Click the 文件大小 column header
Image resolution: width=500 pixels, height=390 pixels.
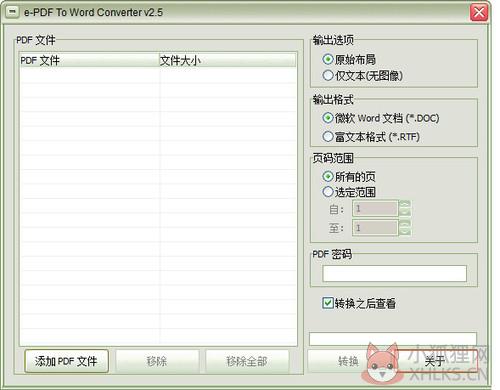pyautogui.click(x=228, y=60)
